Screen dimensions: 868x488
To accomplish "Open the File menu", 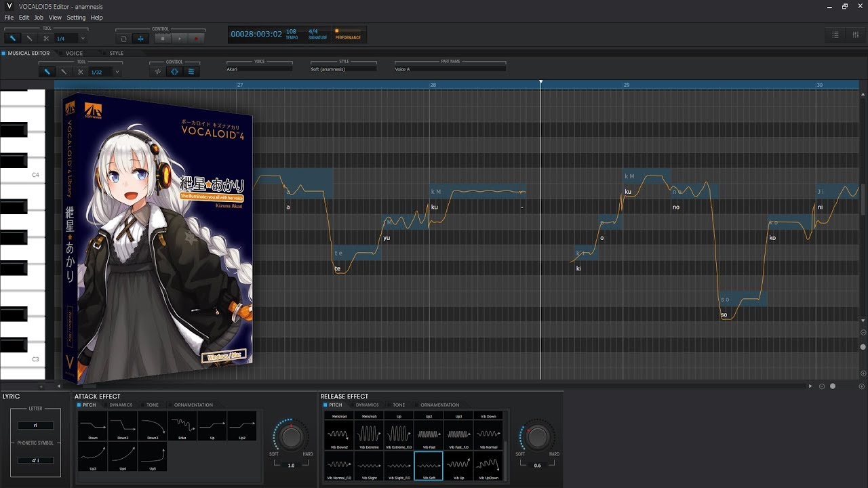I will point(9,18).
